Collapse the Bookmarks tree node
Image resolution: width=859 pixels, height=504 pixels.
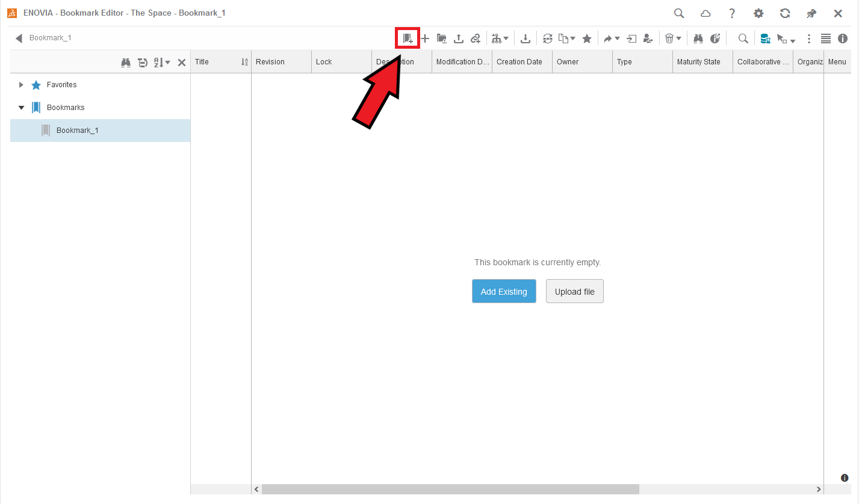(22, 108)
